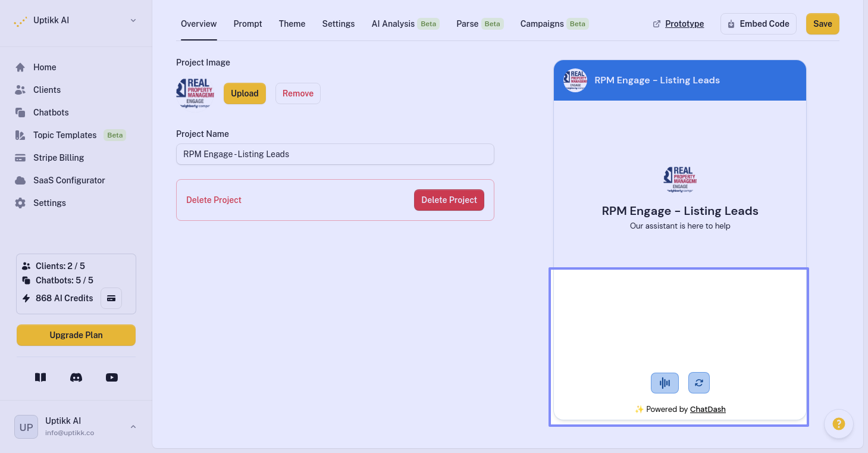868x453 pixels.
Task: Click the refresh chat icon in preview
Action: click(698, 383)
